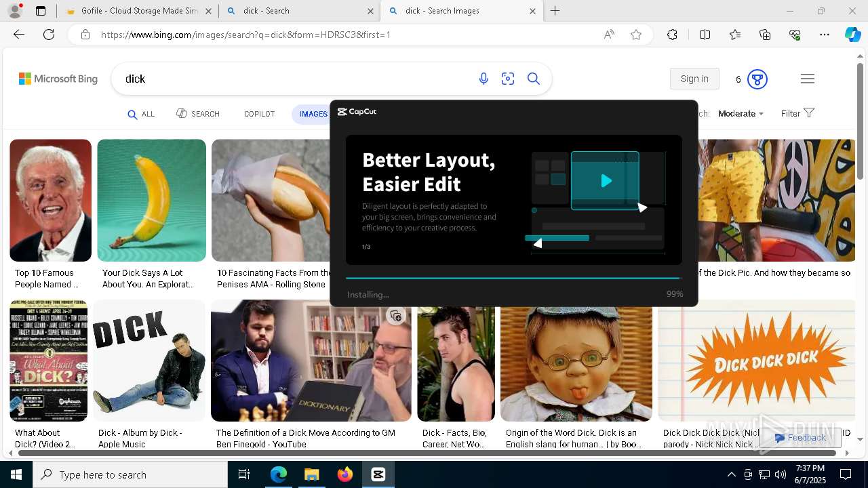The height and width of the screenshot is (488, 868).
Task: Click the Sign in button
Action: (694, 79)
